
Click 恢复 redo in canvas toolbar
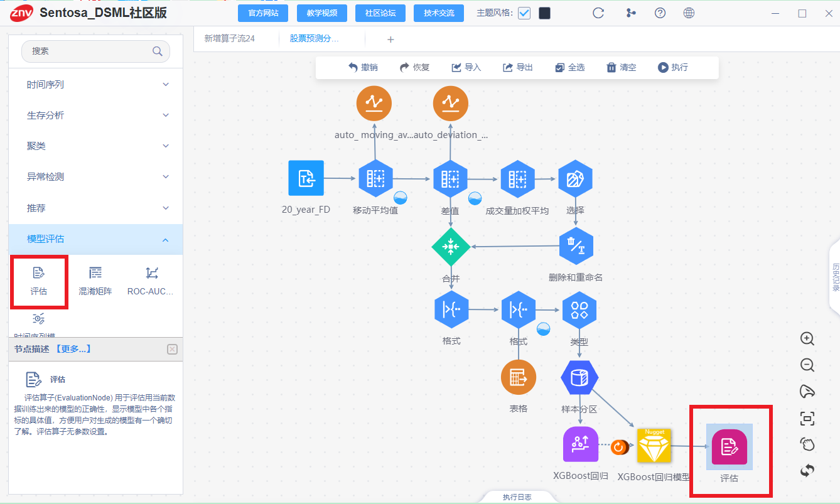pos(414,68)
